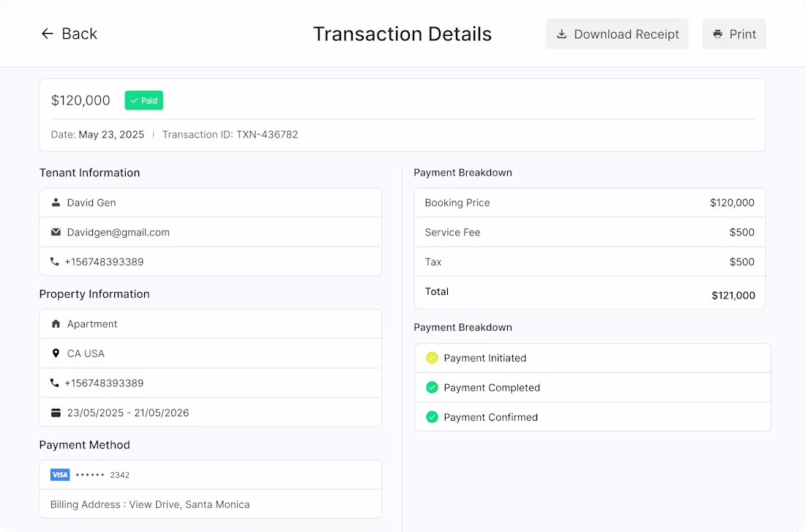The image size is (805, 532).
Task: Click the yellow check beside Payment Initiated
Action: pos(433,357)
